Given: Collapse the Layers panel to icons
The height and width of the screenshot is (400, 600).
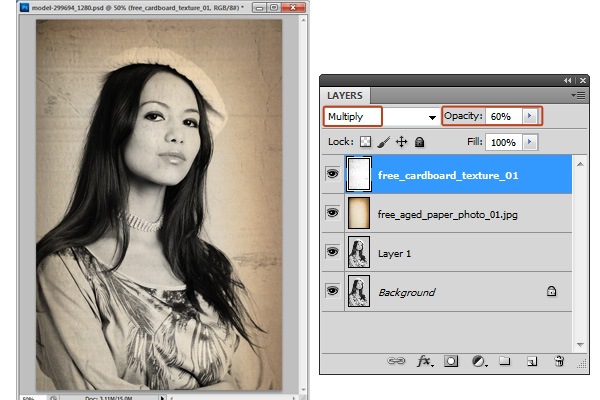Looking at the screenshot, I should pyautogui.click(x=567, y=80).
